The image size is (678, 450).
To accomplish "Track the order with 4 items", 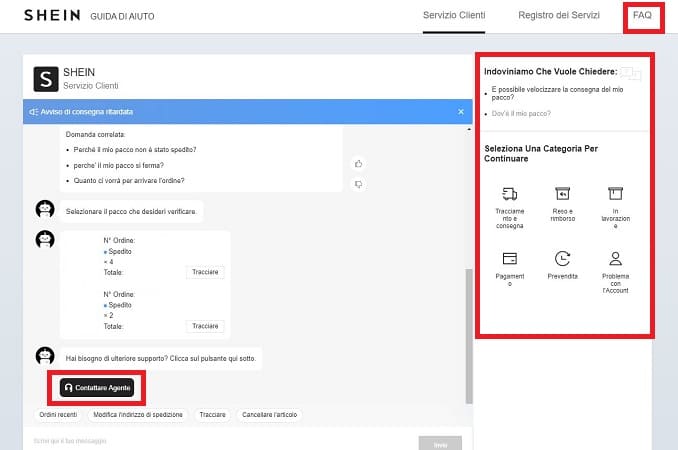I will [205, 272].
